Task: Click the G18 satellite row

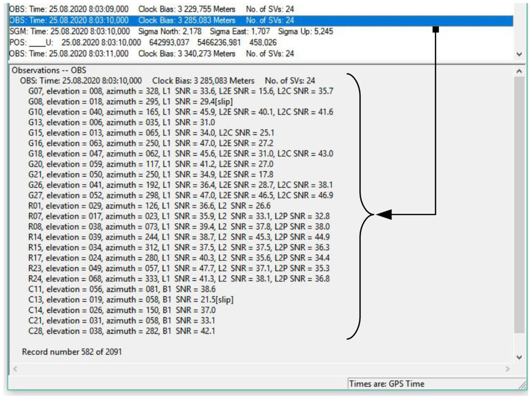Action: click(181, 154)
